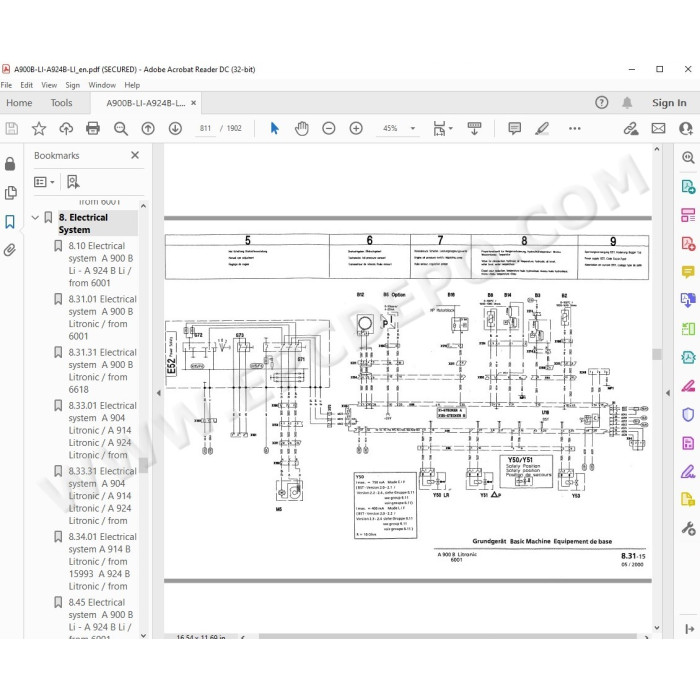The width and height of the screenshot is (700, 700).
Task: Zoom out with the minus icon
Action: (x=329, y=129)
